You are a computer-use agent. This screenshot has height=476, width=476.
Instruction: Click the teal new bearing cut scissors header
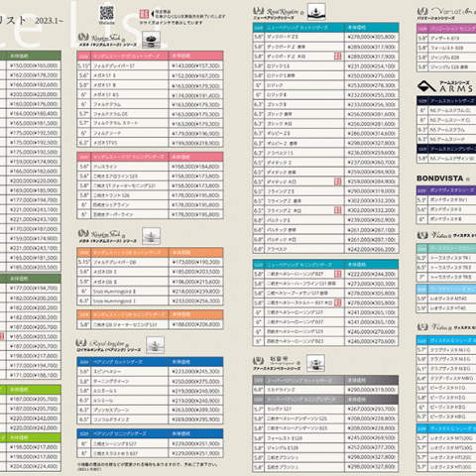click(326, 28)
